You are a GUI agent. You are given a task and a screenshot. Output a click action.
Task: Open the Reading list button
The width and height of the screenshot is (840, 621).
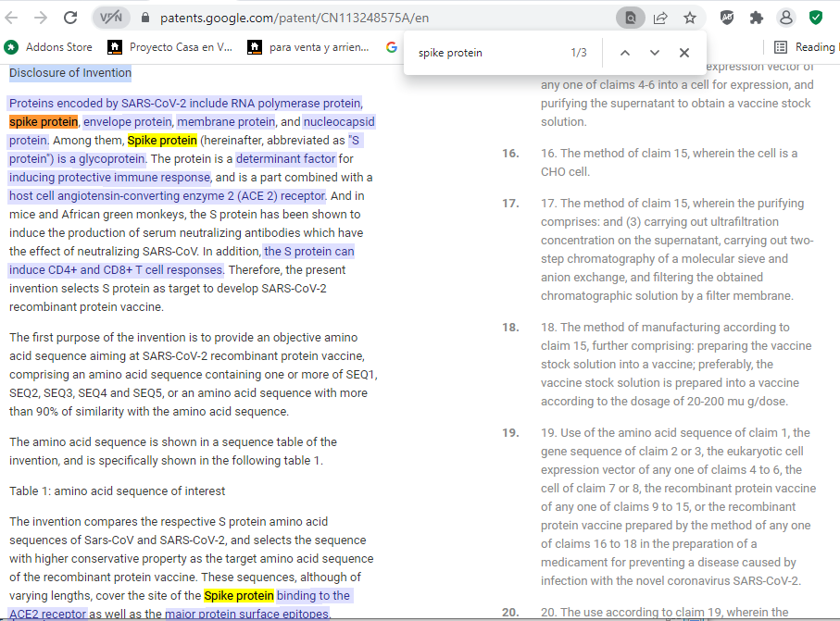click(804, 47)
